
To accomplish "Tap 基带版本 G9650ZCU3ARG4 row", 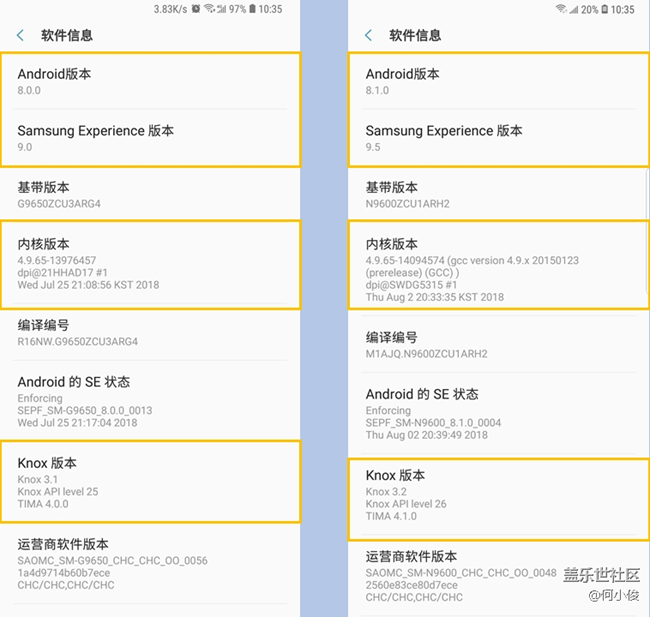I will [x=150, y=194].
